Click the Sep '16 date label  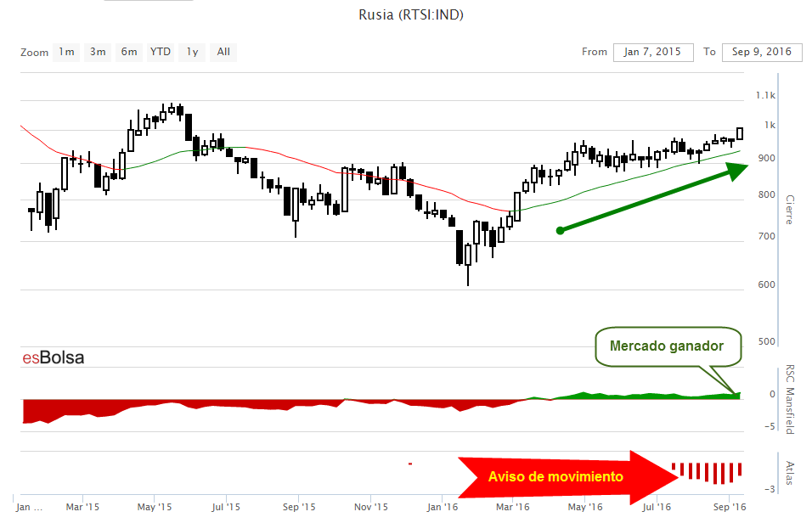(x=729, y=507)
